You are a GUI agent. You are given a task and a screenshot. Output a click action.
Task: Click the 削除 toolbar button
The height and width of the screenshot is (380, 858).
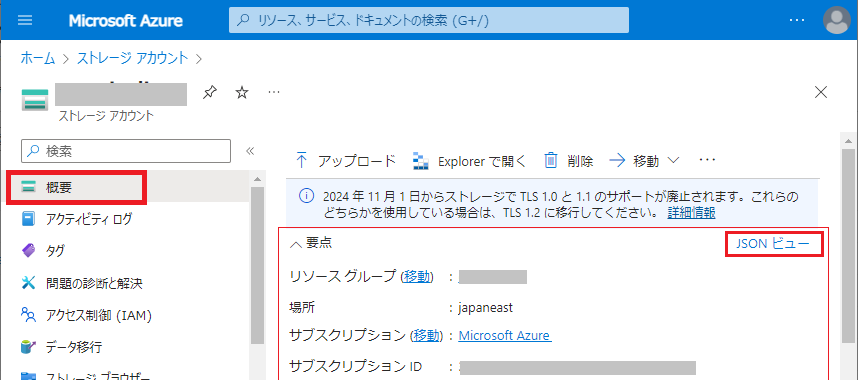[x=569, y=161]
